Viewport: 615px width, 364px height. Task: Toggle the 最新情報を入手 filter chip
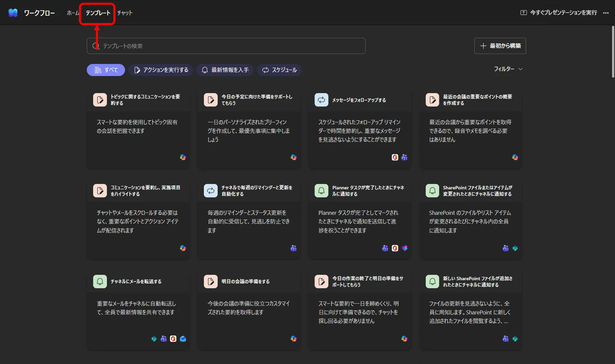[225, 70]
